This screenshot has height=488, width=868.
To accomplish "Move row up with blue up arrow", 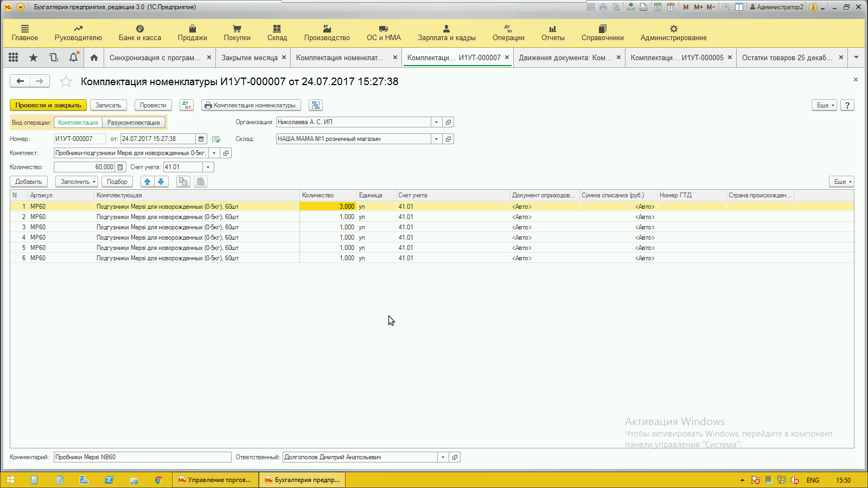I will pos(148,182).
